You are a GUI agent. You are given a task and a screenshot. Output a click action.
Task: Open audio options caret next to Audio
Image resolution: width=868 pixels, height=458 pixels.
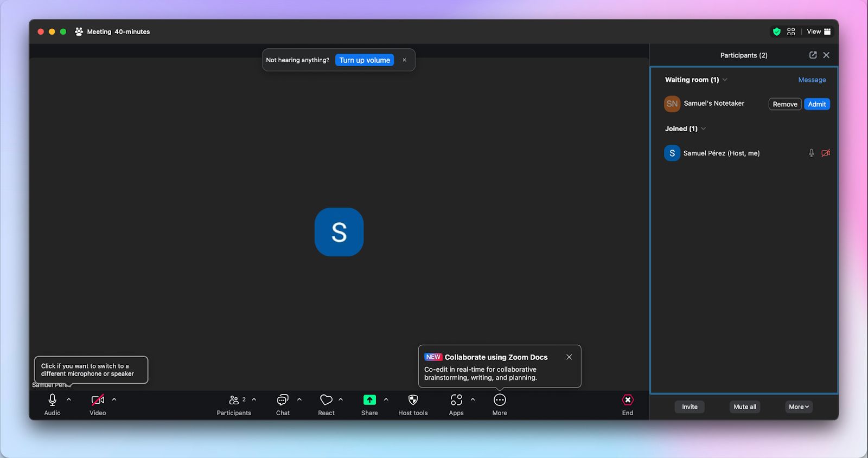click(69, 399)
